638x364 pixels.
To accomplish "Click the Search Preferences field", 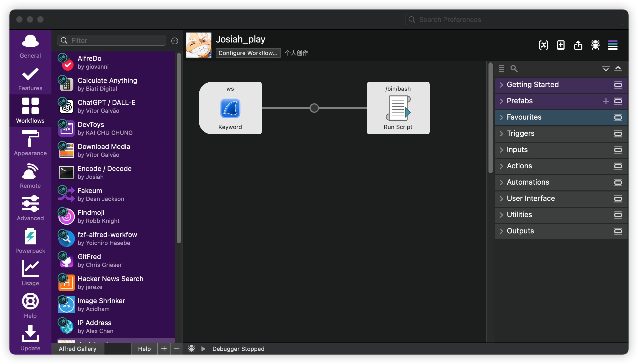I will 514,19.
